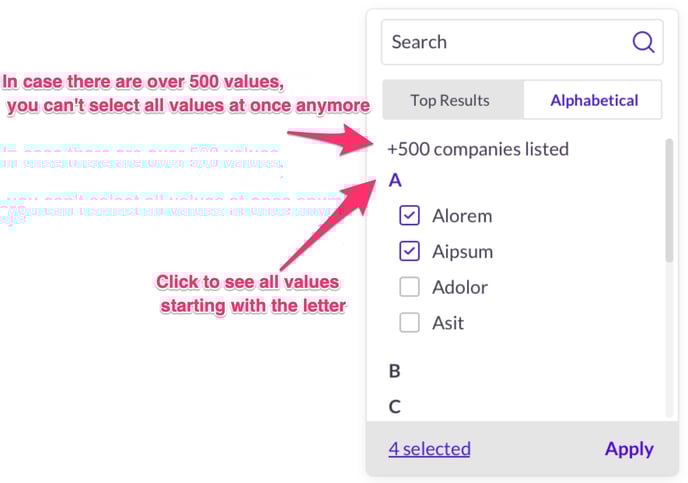Expand the letter B section
Screen dimensions: 688x483
(x=394, y=371)
